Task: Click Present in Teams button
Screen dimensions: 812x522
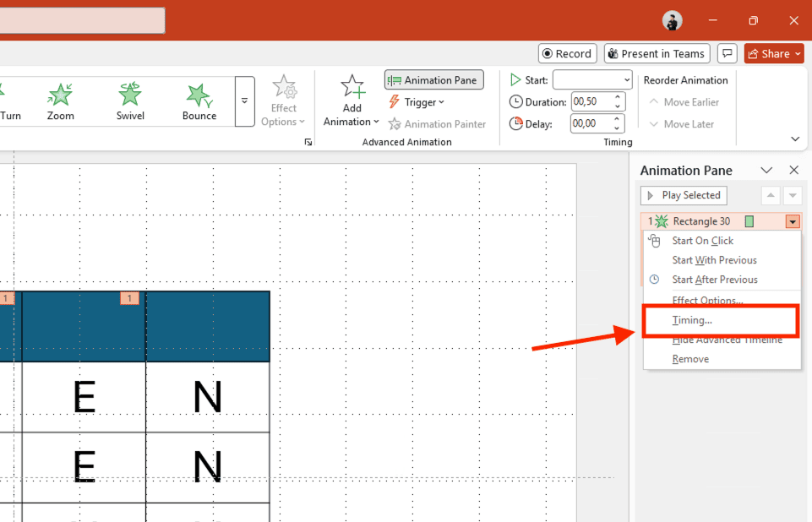Action: pyautogui.click(x=657, y=53)
